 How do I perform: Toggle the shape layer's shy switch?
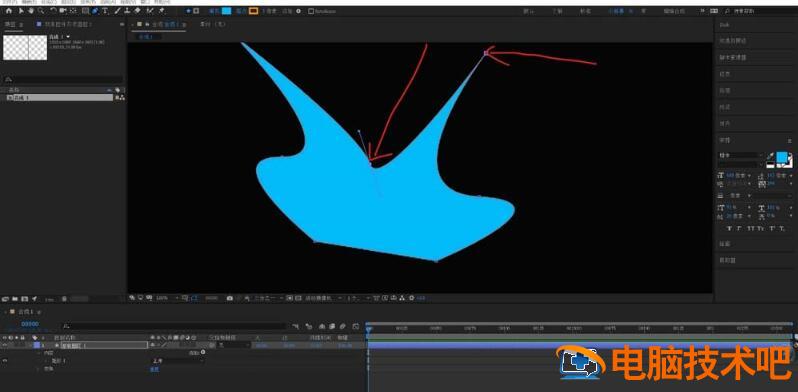point(152,345)
